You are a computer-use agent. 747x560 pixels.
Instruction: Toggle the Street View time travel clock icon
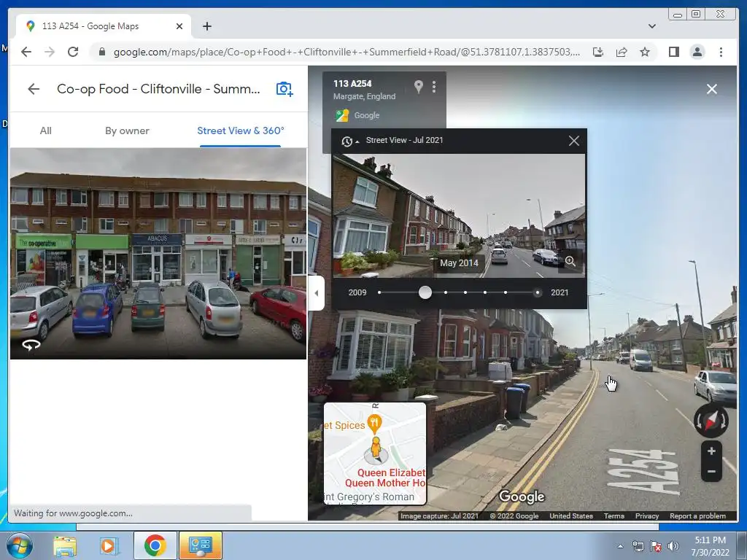click(x=349, y=141)
